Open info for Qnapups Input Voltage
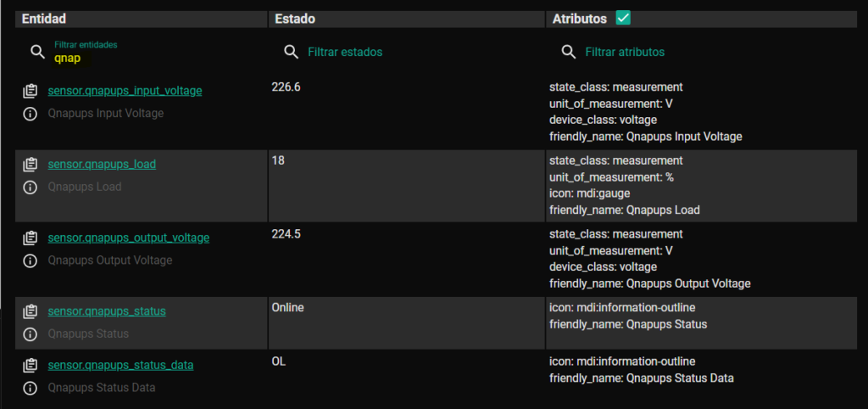 (x=30, y=114)
